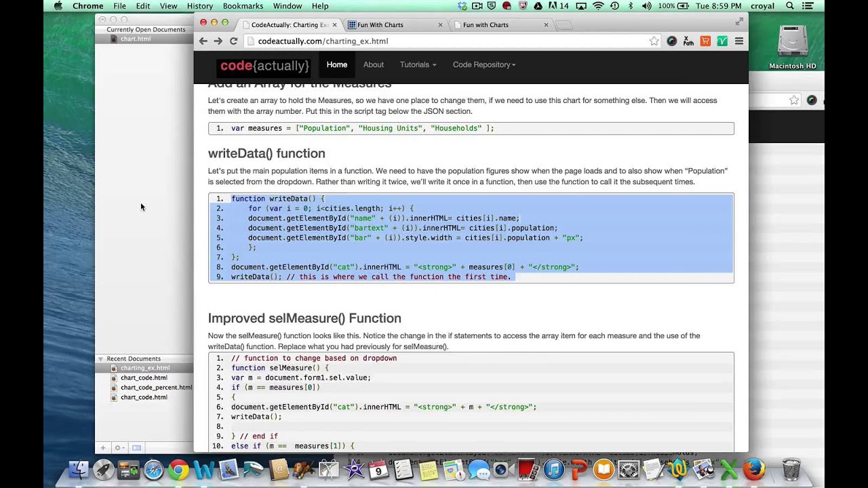Bookmark page with the star icon

(654, 41)
